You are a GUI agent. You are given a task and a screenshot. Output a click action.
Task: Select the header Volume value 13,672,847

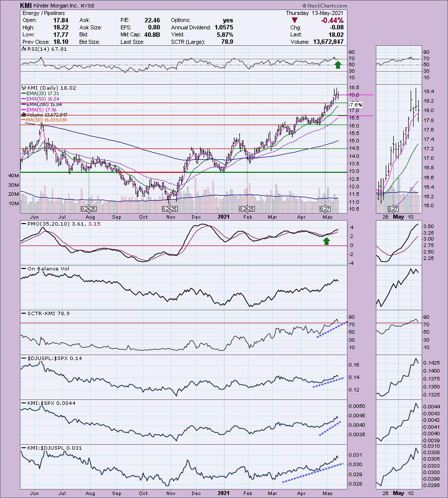pos(329,42)
